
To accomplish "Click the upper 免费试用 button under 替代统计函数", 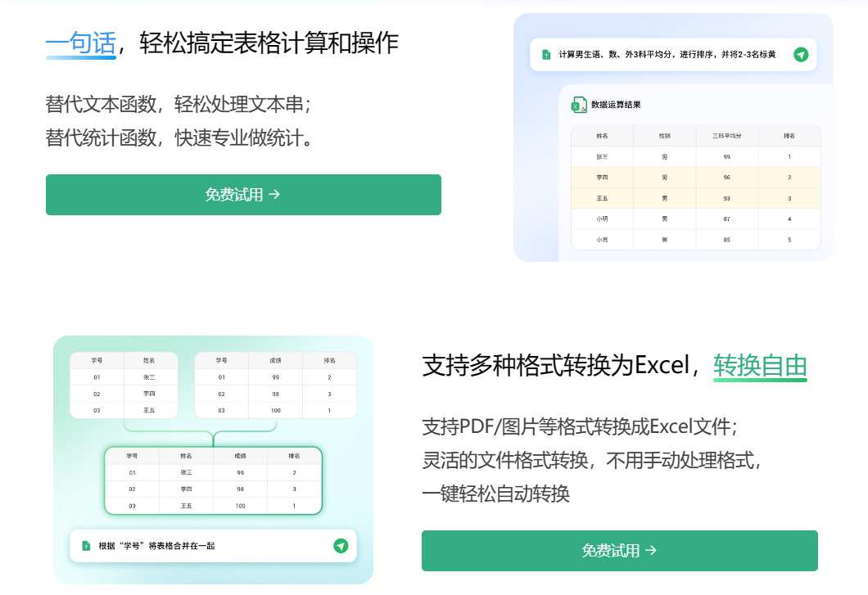I will 243,195.
